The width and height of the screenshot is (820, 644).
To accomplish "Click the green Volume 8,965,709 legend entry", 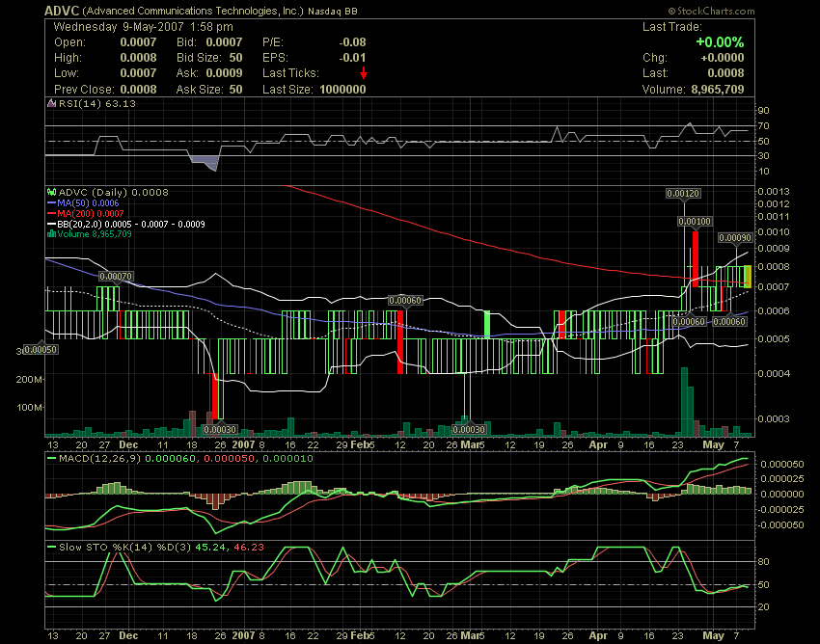I will [x=95, y=233].
